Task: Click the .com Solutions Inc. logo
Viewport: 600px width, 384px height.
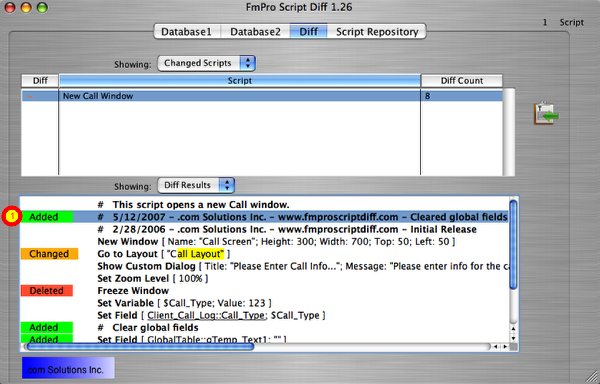Action: (68, 368)
